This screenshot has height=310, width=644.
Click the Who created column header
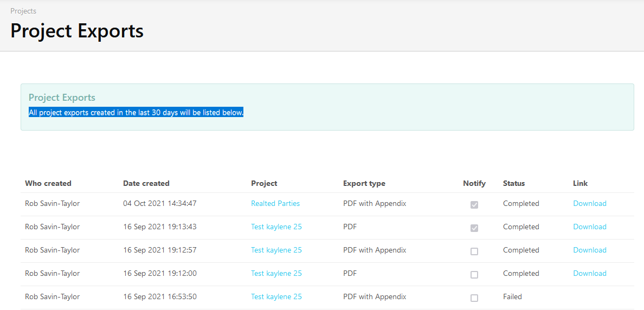pos(48,184)
